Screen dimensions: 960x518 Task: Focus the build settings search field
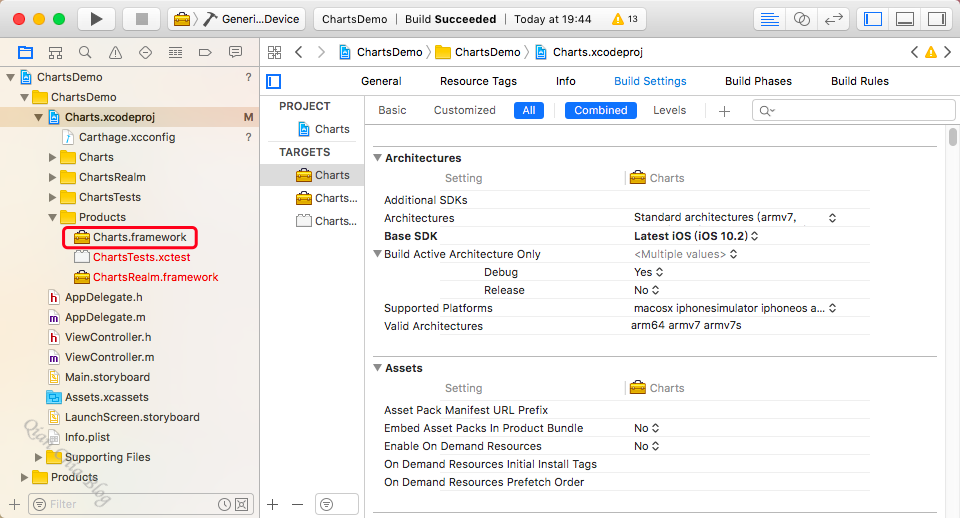[x=853, y=110]
